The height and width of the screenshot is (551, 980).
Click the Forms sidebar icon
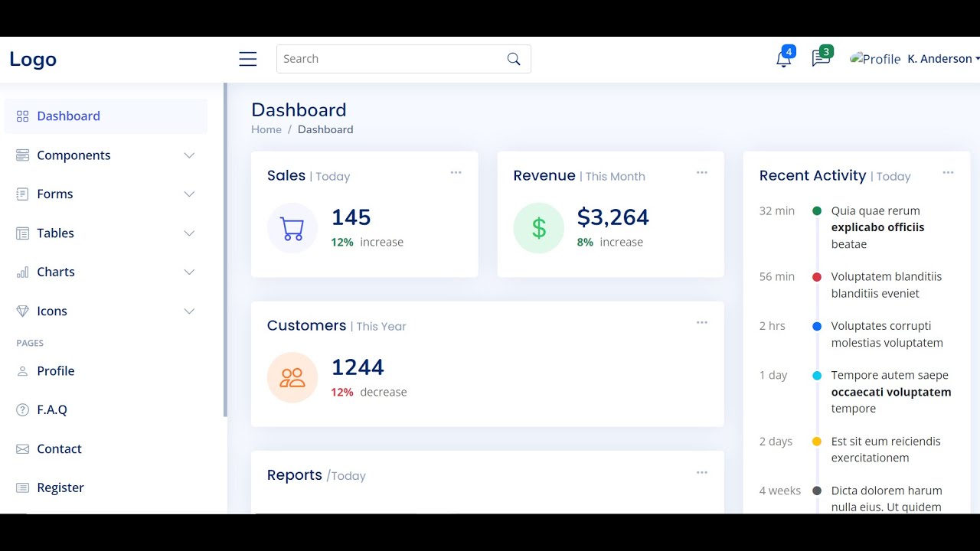22,194
